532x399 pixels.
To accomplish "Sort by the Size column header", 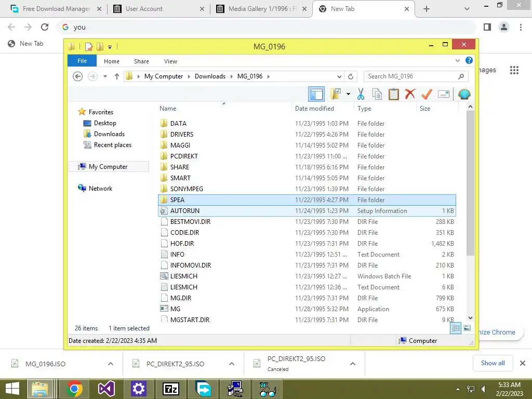I will pos(437,109).
